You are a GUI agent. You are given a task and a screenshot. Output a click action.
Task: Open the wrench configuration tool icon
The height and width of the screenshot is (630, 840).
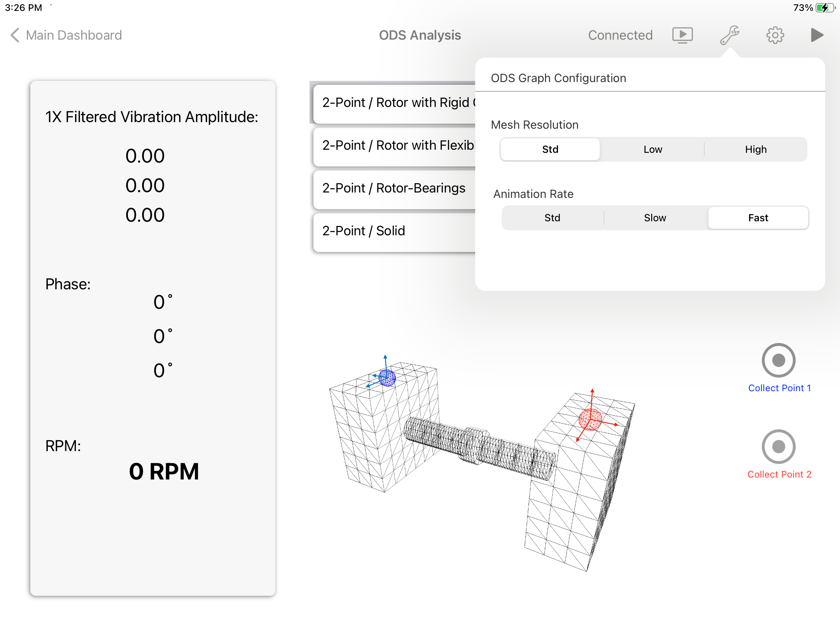pos(730,35)
